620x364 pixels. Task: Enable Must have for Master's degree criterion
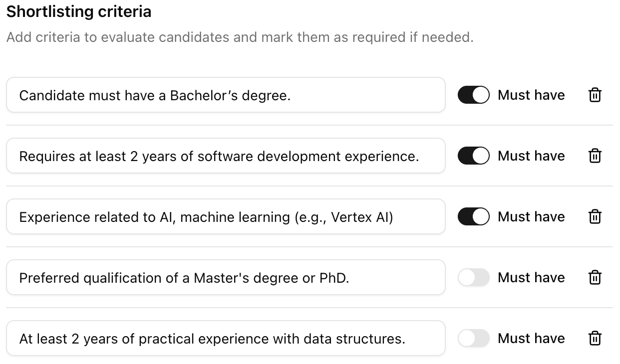click(x=473, y=277)
